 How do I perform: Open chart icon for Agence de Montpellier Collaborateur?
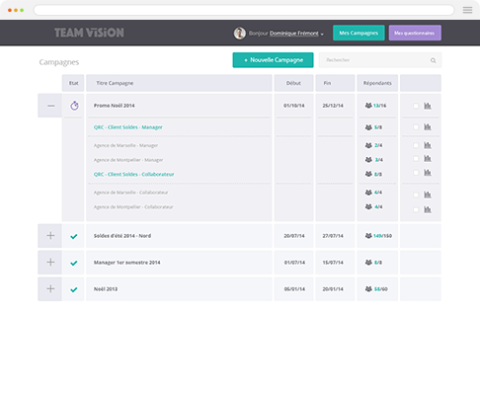(x=427, y=209)
